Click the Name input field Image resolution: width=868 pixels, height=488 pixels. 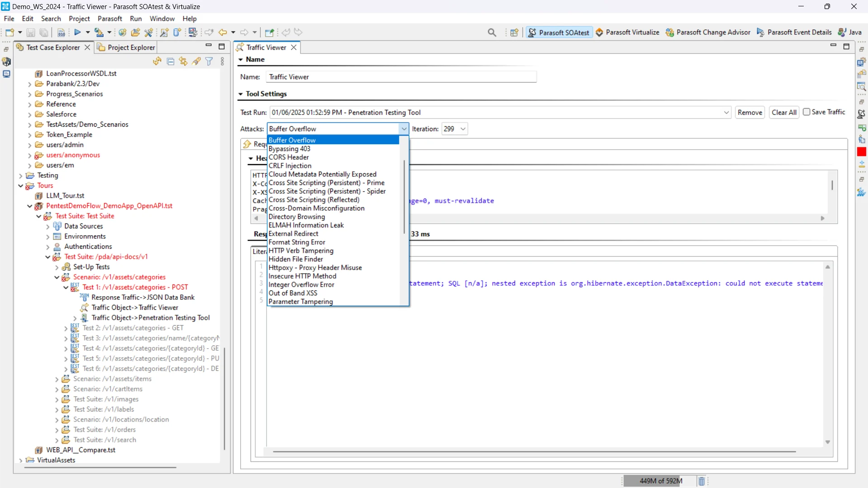pyautogui.click(x=401, y=77)
